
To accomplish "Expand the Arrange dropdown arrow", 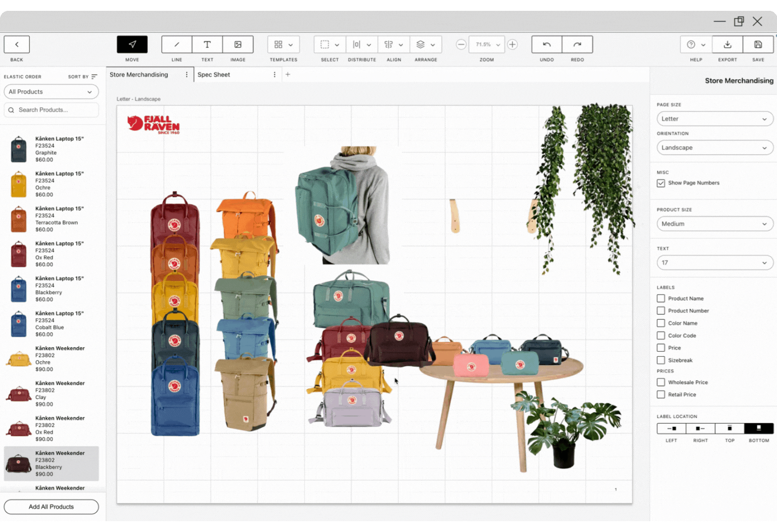I will pos(433,45).
